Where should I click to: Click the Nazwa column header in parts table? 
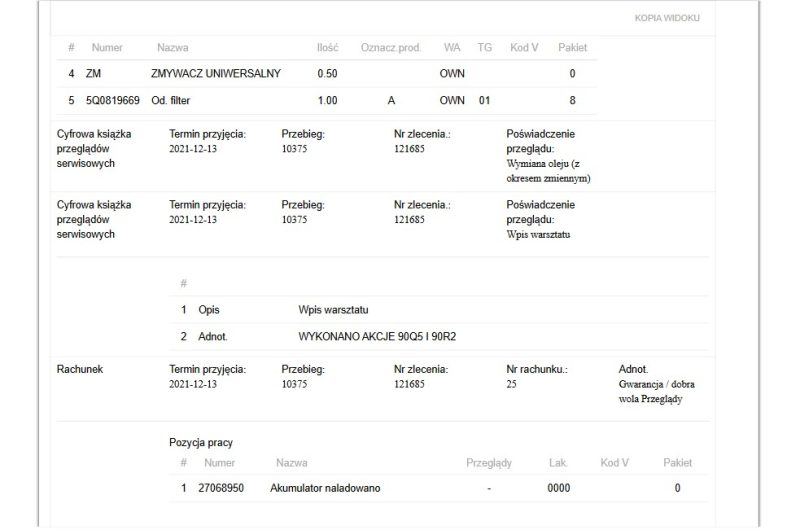[172, 47]
